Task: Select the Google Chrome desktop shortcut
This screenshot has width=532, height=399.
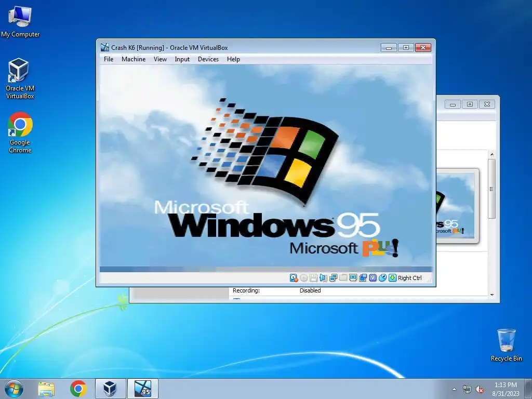Action: click(x=20, y=132)
